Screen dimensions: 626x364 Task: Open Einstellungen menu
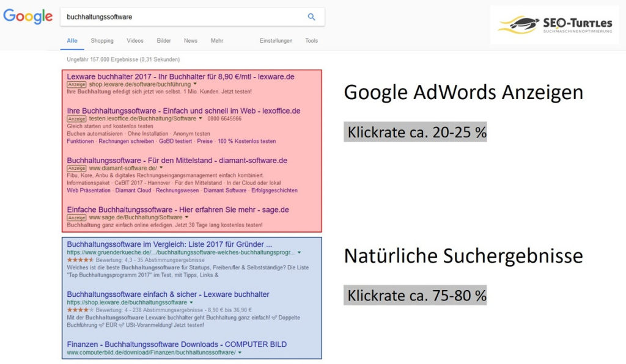[276, 41]
